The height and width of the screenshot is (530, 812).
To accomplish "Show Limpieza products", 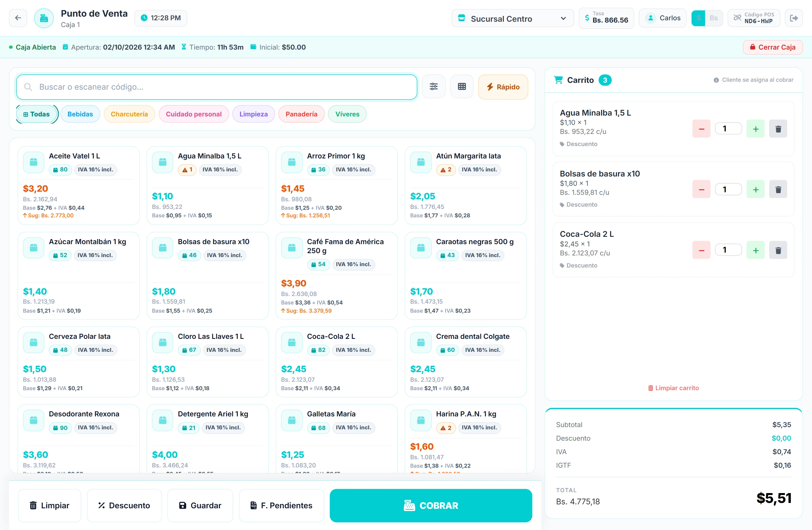I will 253,114.
